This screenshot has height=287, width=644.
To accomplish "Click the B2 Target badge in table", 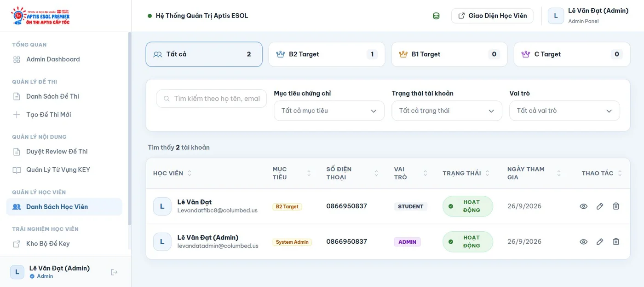I will pyautogui.click(x=287, y=207).
